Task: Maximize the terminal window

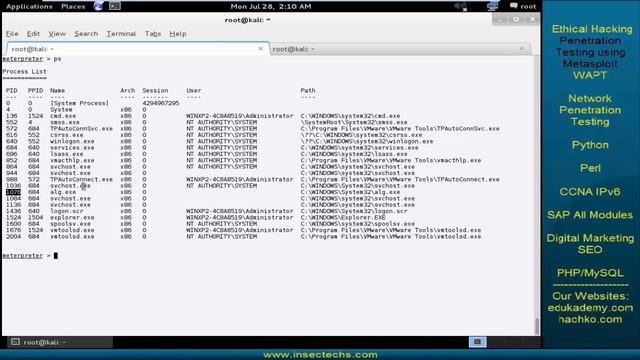Action: (516, 19)
